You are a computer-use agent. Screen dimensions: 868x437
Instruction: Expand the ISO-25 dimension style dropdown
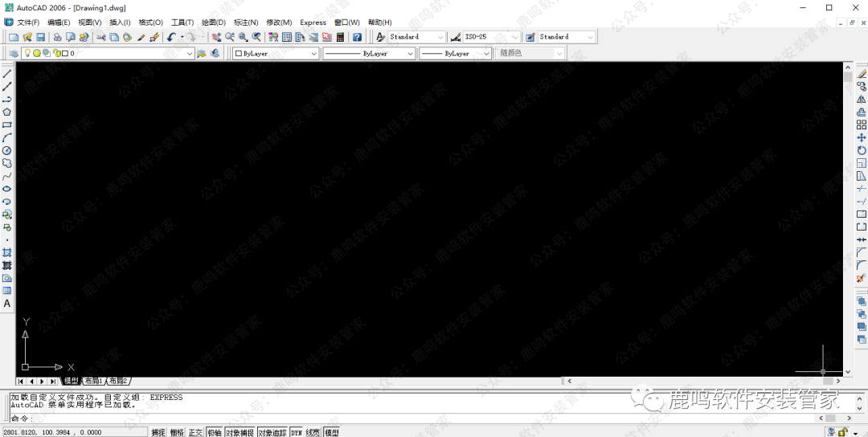(x=516, y=37)
